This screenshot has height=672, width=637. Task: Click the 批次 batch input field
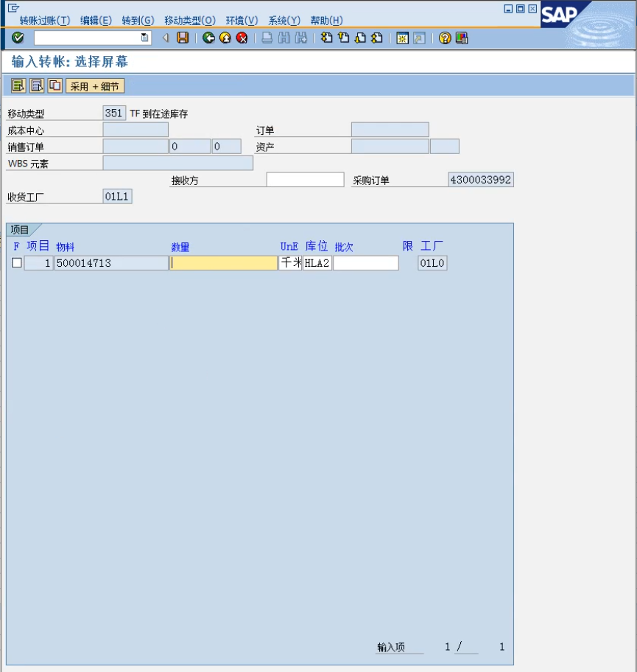(x=365, y=263)
